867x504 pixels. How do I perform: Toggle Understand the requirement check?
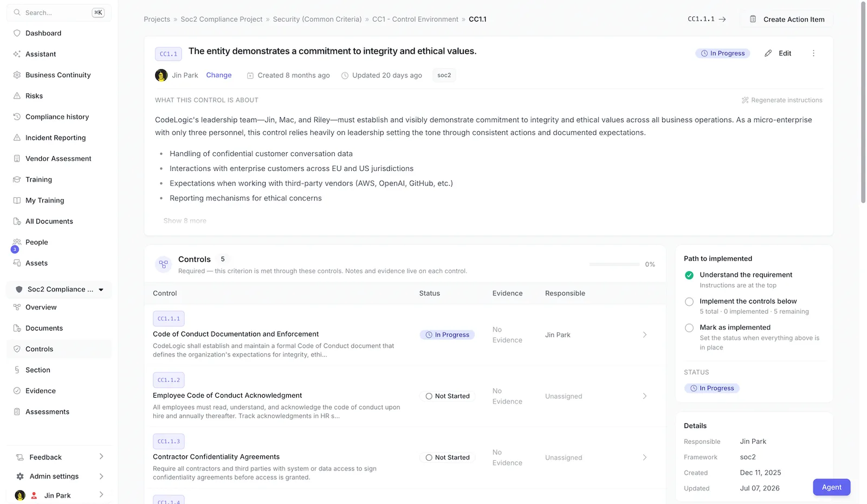coord(689,275)
